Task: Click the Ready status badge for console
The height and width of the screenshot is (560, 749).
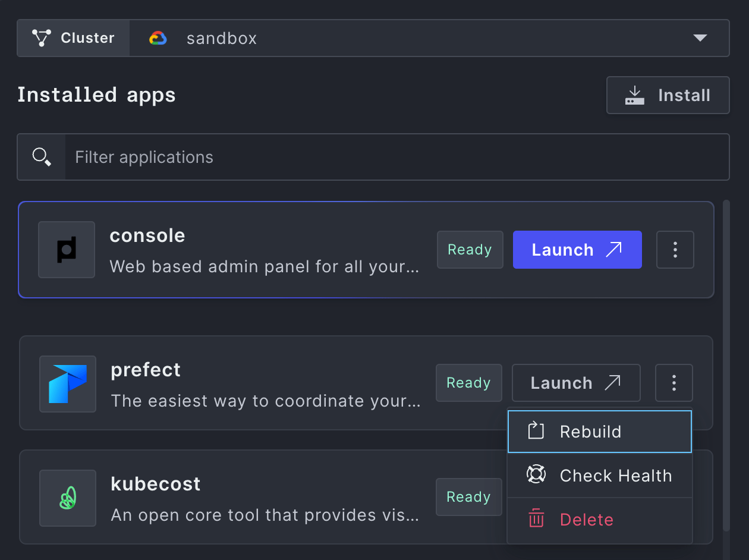Action: [470, 250]
